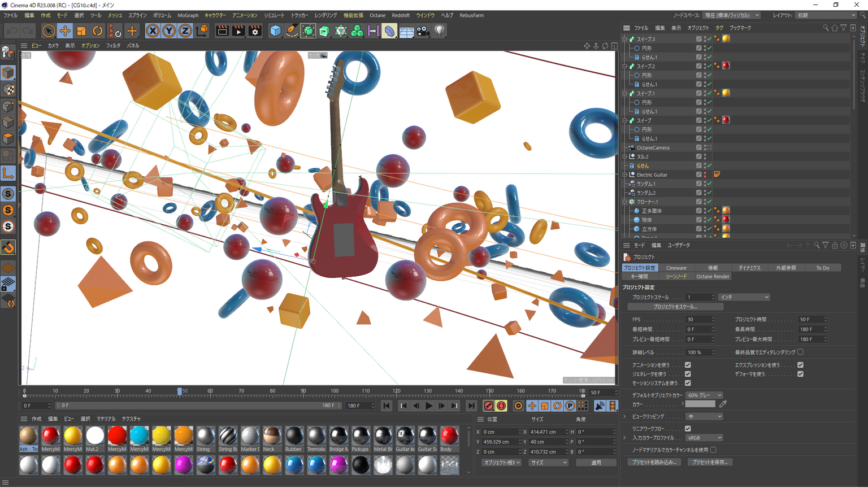Screen dimensions: 868x488
Task: Add a light with the bulb icon
Action: [x=439, y=31]
